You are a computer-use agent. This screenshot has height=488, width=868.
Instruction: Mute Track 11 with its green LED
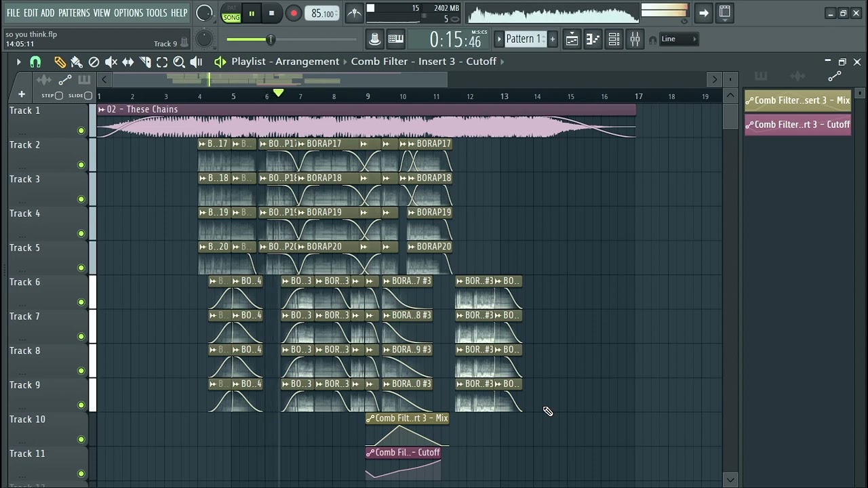[x=81, y=474]
